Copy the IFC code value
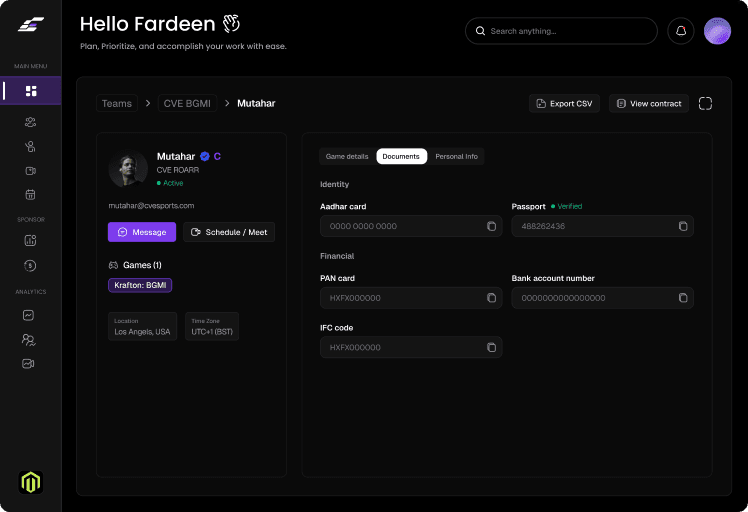The image size is (748, 512). [x=491, y=347]
